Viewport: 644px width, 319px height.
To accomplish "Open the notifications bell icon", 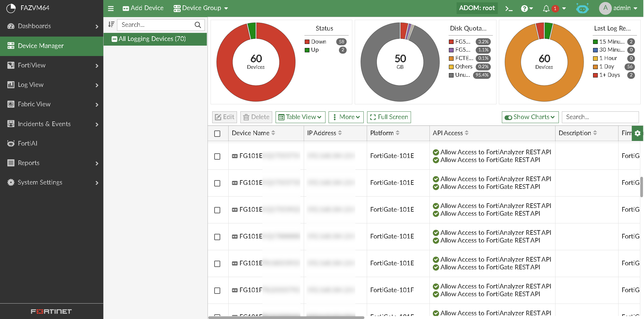I will tap(546, 8).
